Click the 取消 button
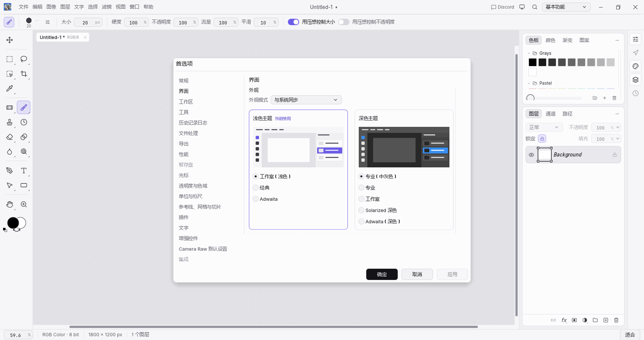Screen dimensions: 644x340 [x=417, y=274]
